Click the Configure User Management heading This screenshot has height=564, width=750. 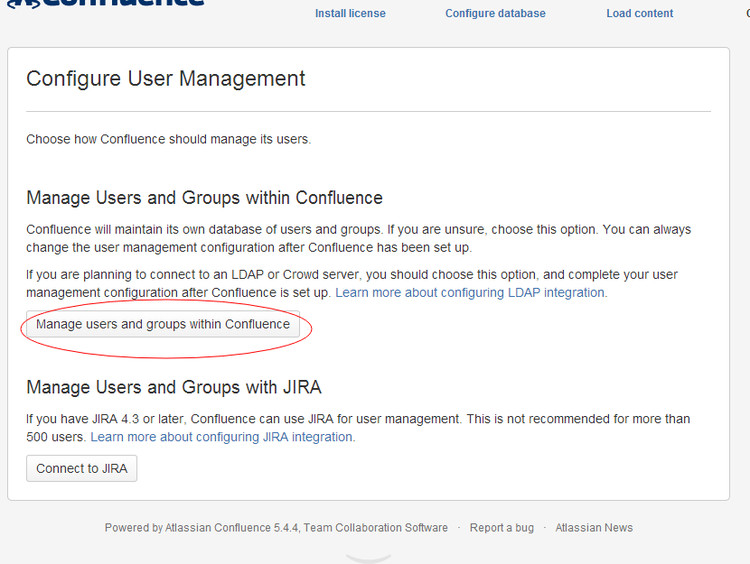pos(165,79)
